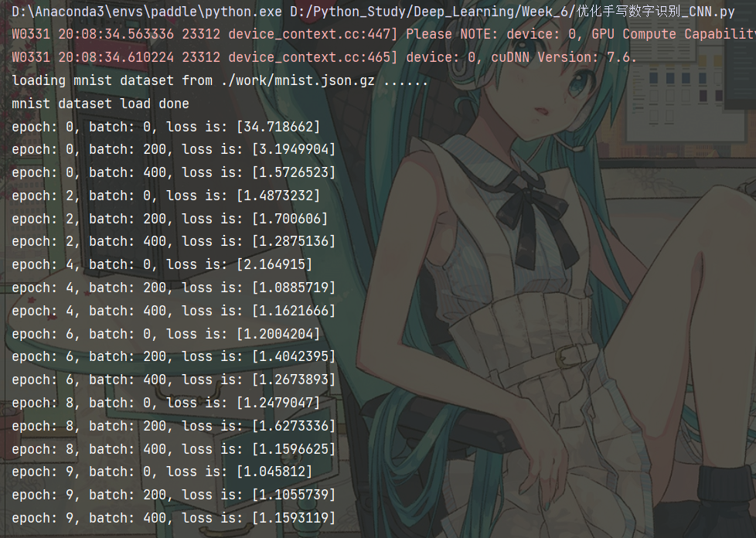Click the loss value 2.164915 line
Image resolution: width=756 pixels, height=538 pixels.
(x=162, y=264)
